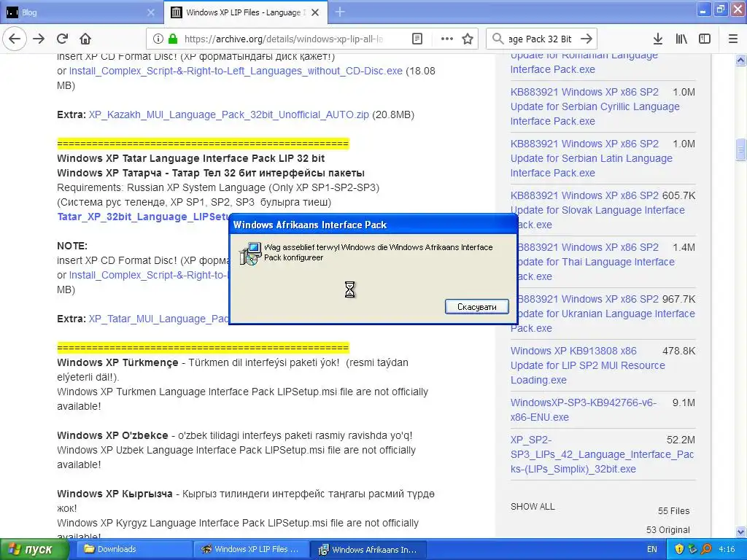
Task: Open Install_Complex_Script without CD-Disc.exe link
Action: [236, 71]
